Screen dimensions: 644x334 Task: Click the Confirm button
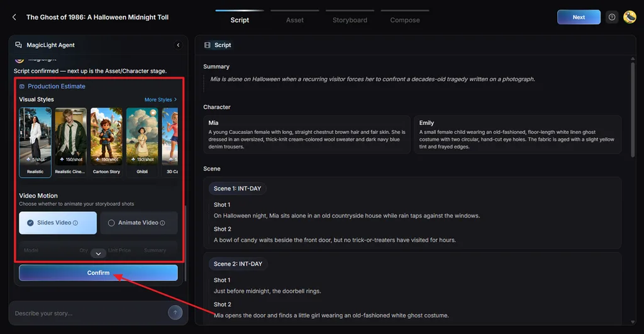coord(98,273)
